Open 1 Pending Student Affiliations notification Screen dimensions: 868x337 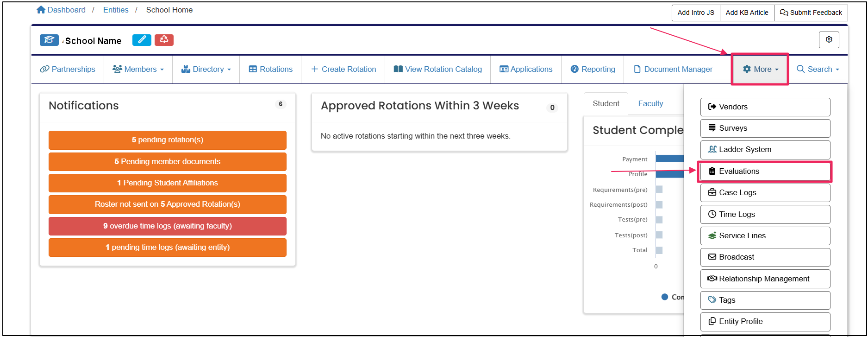pyautogui.click(x=168, y=183)
